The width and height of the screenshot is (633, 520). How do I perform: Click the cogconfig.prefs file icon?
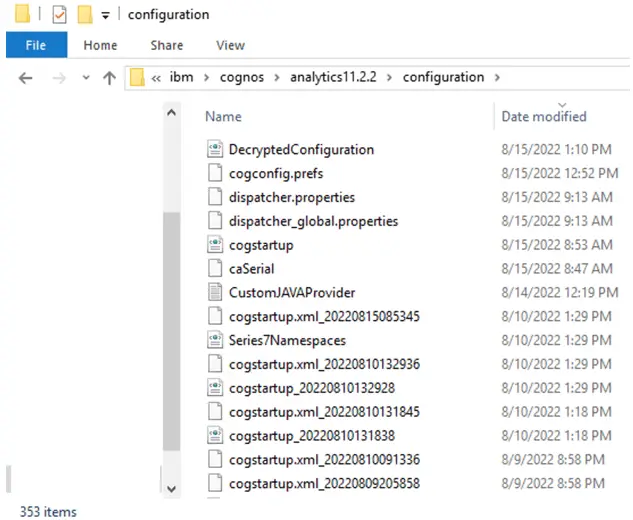(x=215, y=173)
